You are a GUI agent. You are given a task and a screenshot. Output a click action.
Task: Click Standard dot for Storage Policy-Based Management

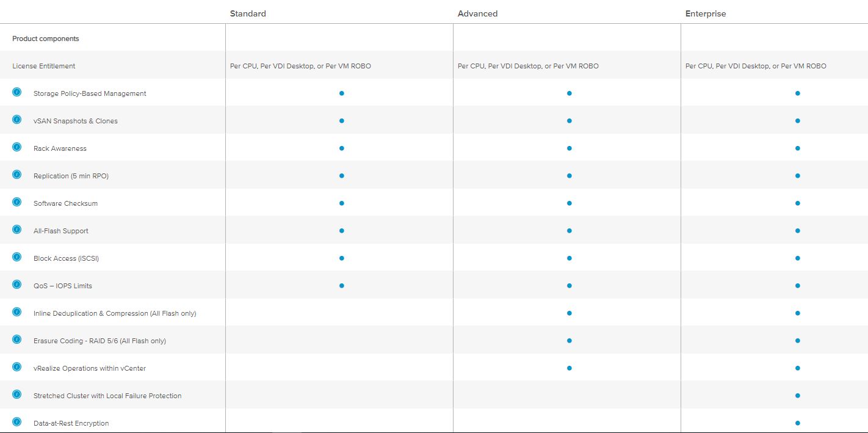tap(342, 93)
